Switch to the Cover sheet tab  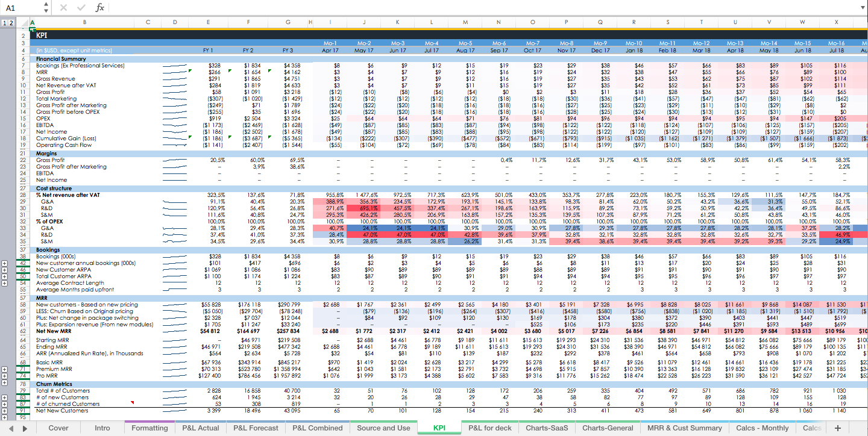pyautogui.click(x=58, y=428)
